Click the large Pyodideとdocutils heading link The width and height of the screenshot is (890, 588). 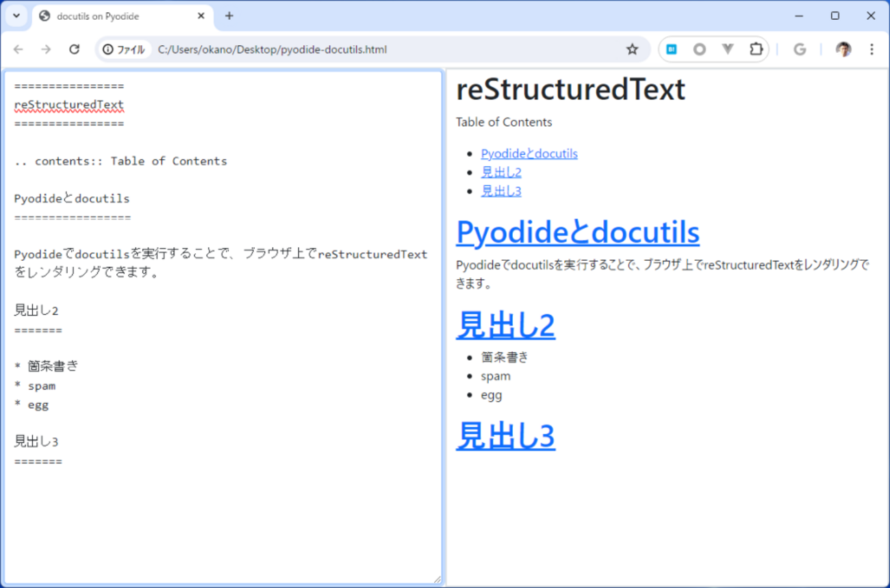click(578, 231)
